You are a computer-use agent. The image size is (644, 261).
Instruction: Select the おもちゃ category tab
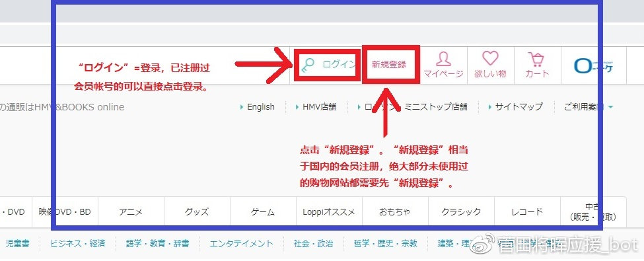pos(395,212)
